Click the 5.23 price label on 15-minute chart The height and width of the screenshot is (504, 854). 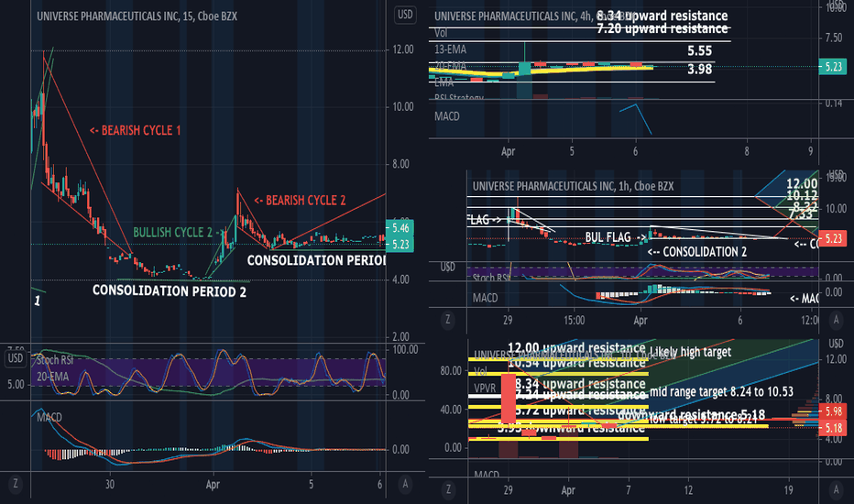400,245
